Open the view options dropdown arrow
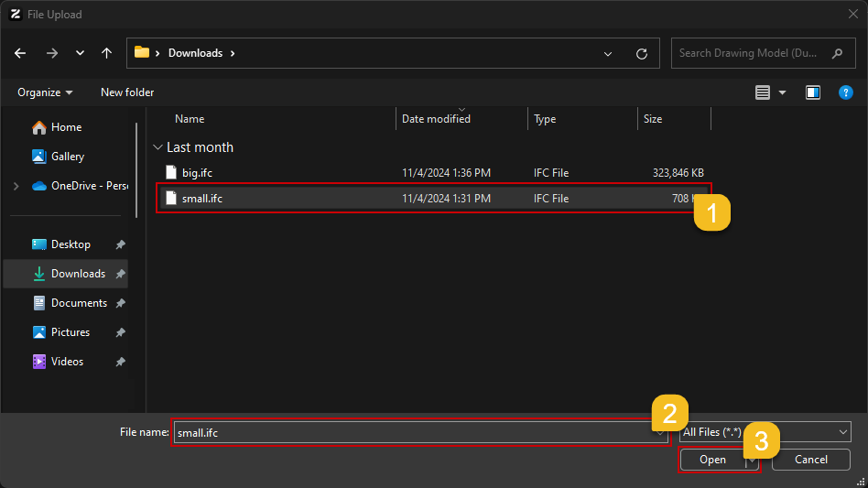Viewport: 868px width, 488px height. 782,93
